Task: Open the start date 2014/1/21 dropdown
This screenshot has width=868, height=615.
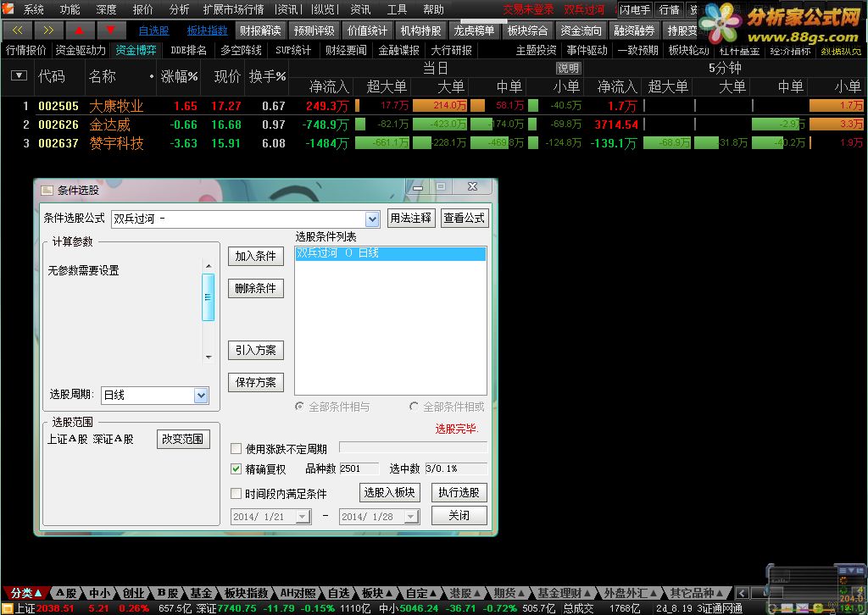Action: [x=303, y=517]
